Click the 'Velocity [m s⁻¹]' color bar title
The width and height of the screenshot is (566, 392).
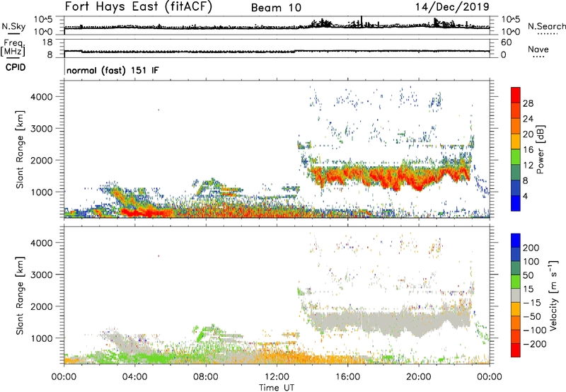(553, 295)
